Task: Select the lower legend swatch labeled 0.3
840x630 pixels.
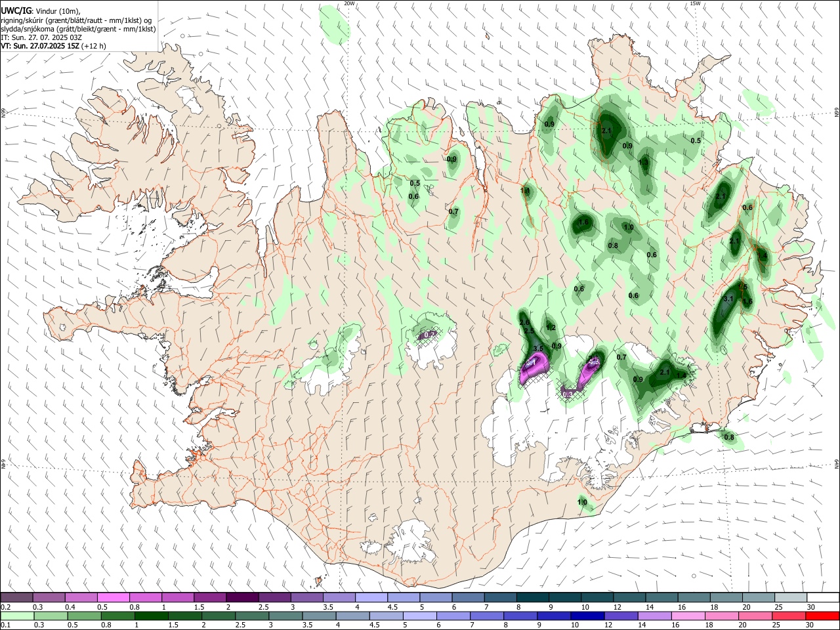Action: click(x=51, y=616)
